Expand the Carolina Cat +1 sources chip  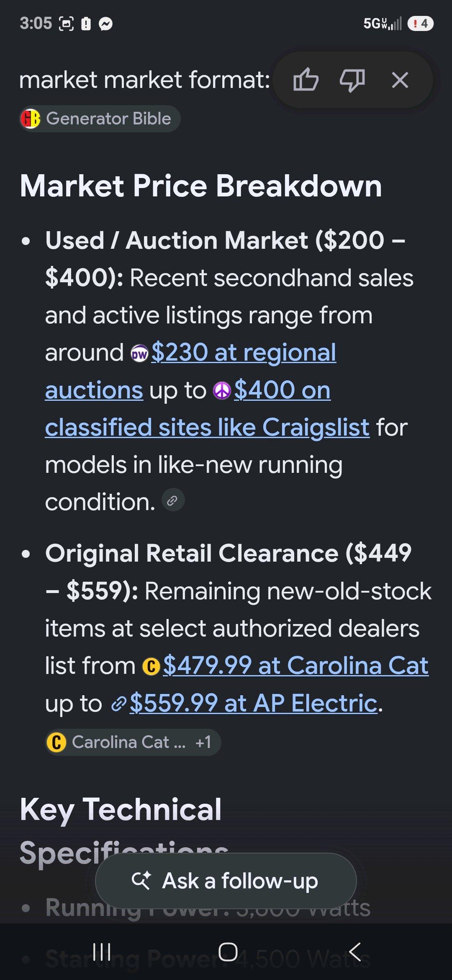[133, 742]
